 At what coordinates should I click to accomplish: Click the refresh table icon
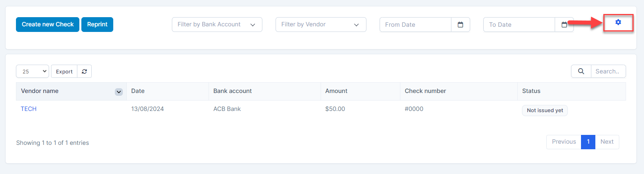click(x=85, y=71)
